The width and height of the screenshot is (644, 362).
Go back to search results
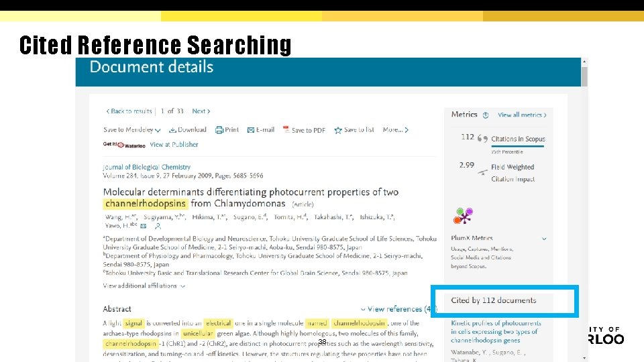point(129,111)
